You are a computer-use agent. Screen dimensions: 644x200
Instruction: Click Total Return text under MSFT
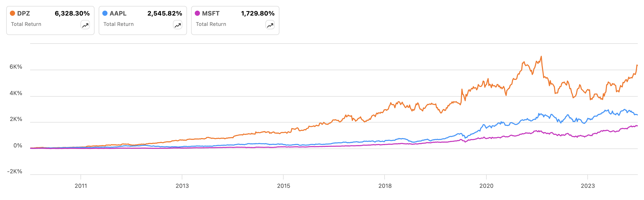[x=211, y=24]
